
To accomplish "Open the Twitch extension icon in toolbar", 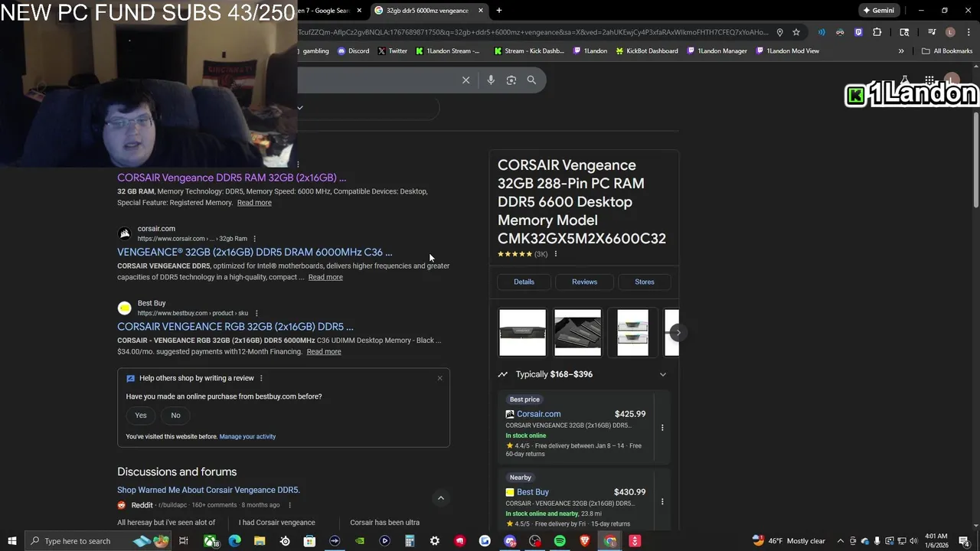I will point(858,32).
